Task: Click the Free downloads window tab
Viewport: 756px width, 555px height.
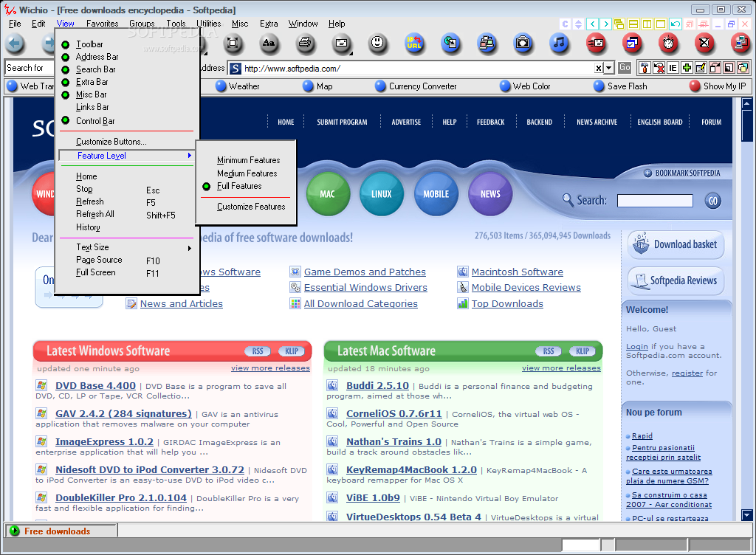Action: 61,531
